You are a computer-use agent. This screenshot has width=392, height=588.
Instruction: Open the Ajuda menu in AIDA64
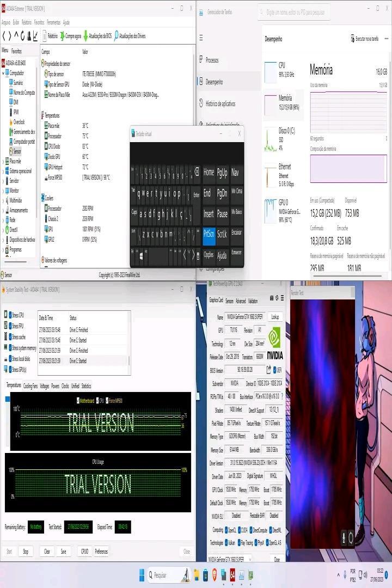tap(66, 22)
